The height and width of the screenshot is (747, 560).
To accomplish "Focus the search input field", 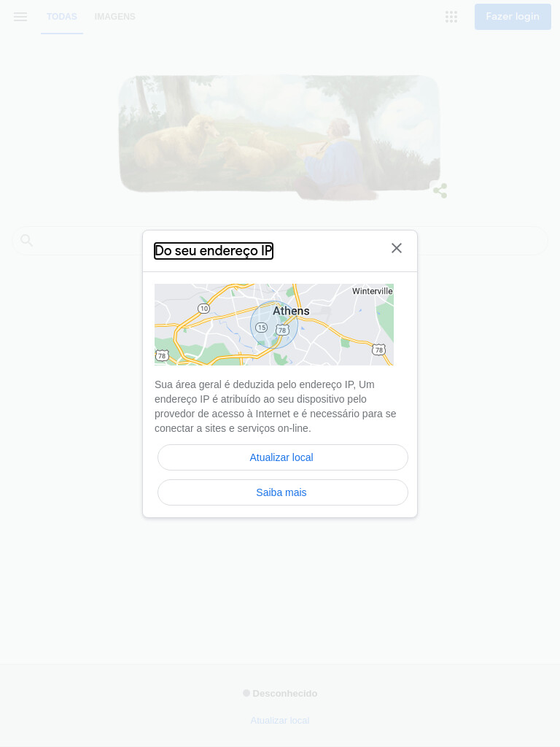I will tap(280, 241).
